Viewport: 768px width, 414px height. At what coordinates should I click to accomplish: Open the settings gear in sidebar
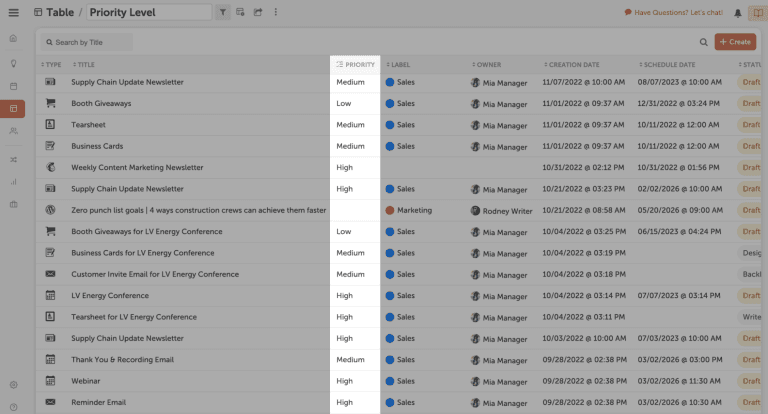click(13, 385)
